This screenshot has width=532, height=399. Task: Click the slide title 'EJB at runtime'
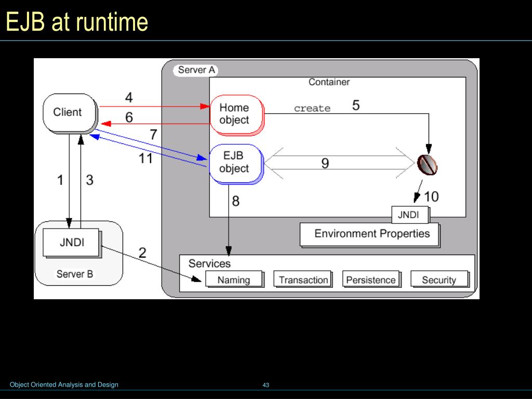coord(77,22)
